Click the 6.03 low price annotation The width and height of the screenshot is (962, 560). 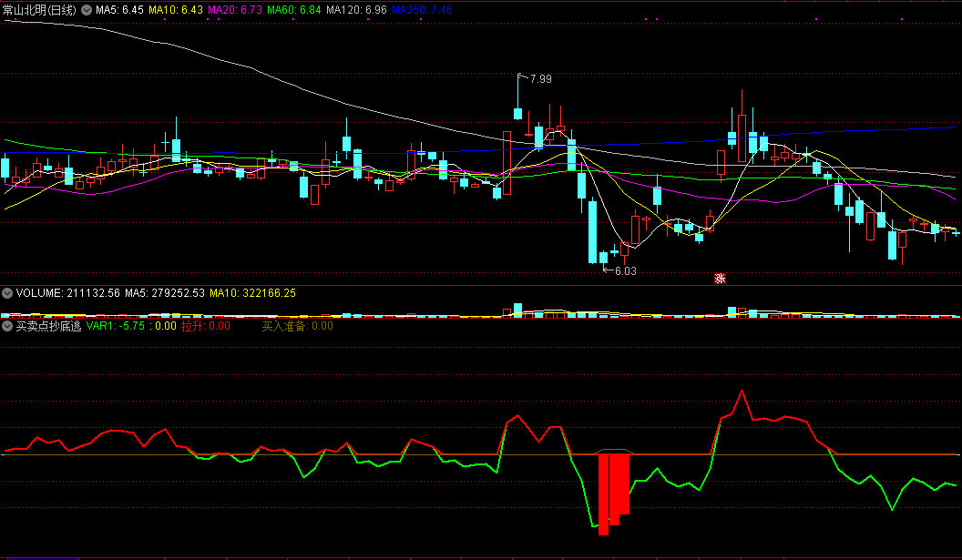coord(625,270)
